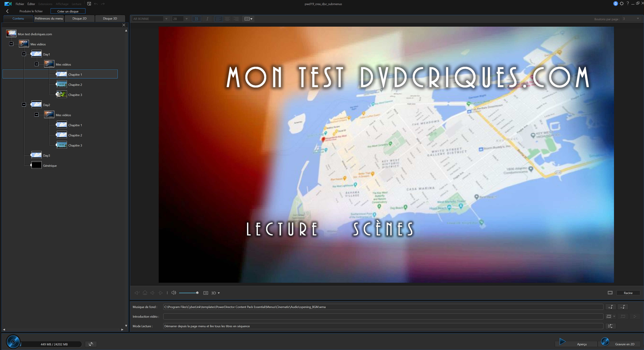
Task: Open the 3D mode dropdown
Action: coord(216,293)
